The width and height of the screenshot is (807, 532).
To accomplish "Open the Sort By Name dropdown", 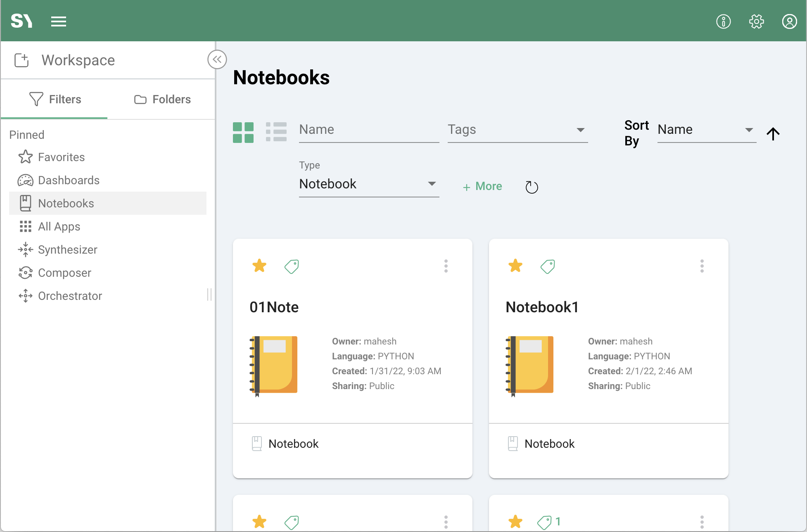I will click(x=706, y=130).
